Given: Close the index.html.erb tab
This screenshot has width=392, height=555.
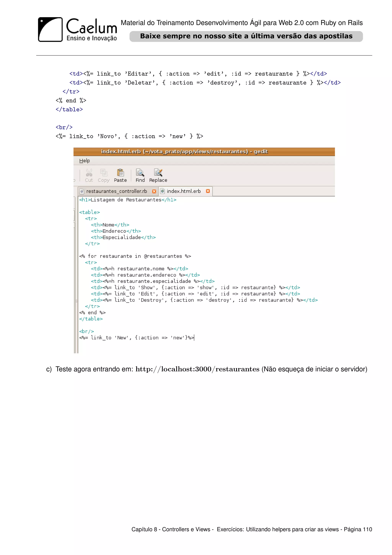Looking at the screenshot, I should [208, 191].
